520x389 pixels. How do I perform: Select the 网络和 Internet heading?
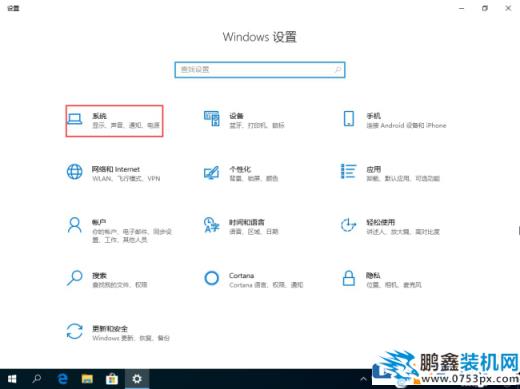click(116, 169)
